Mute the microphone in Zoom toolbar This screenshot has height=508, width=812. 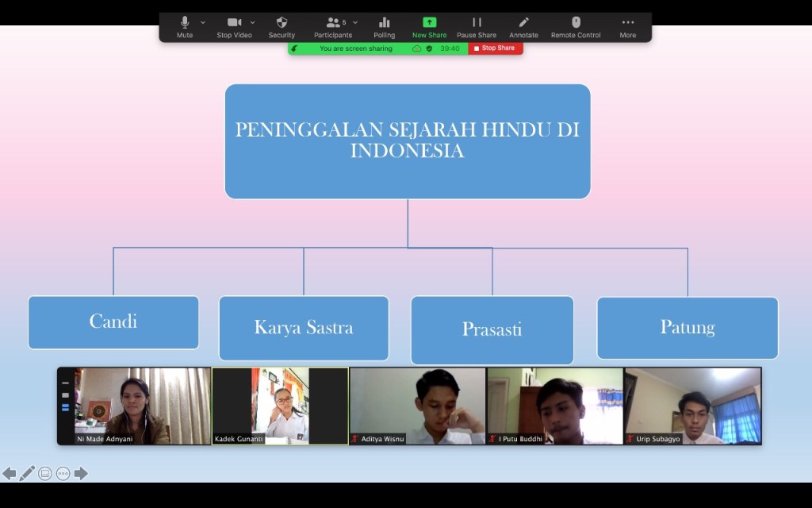(184, 26)
